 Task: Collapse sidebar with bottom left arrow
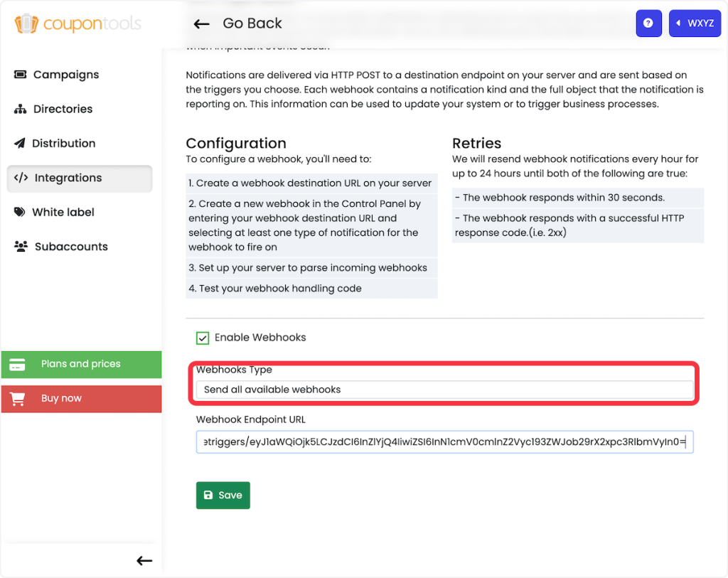click(144, 561)
